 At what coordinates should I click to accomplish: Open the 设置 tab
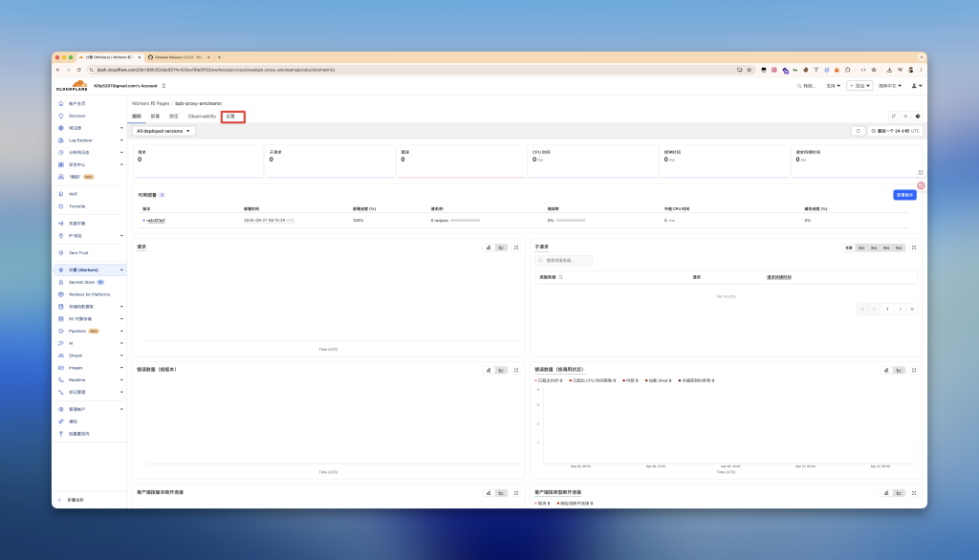pyautogui.click(x=232, y=116)
